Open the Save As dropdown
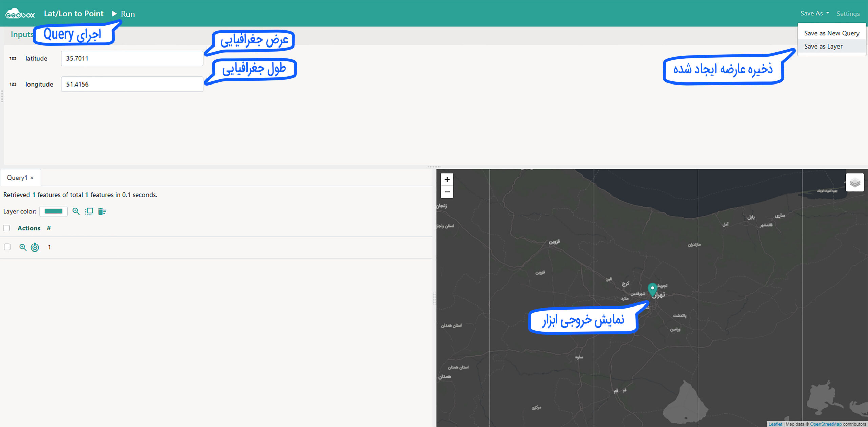This screenshot has width=868, height=427. [x=814, y=14]
